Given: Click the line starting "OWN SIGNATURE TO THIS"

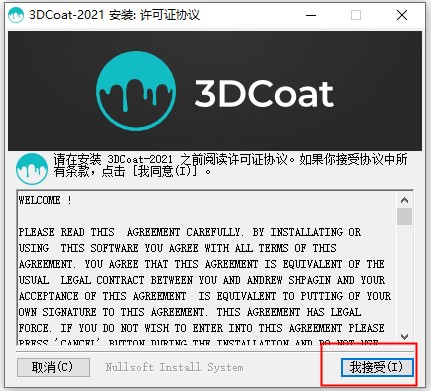Looking at the screenshot, I should point(190,312).
